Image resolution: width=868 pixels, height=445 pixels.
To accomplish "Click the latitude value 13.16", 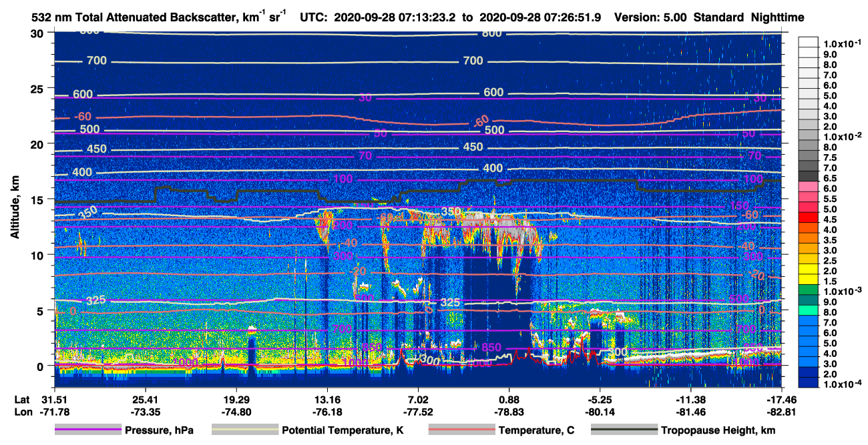I will coord(327,399).
